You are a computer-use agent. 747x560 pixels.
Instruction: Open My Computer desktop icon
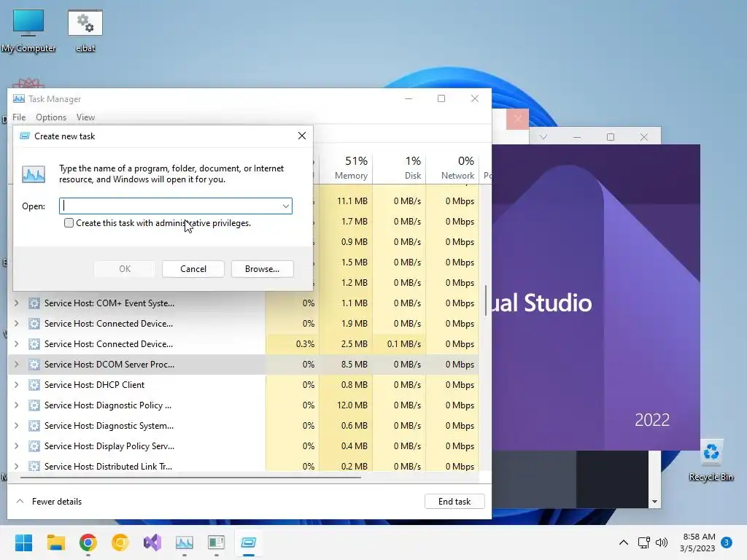pyautogui.click(x=28, y=31)
